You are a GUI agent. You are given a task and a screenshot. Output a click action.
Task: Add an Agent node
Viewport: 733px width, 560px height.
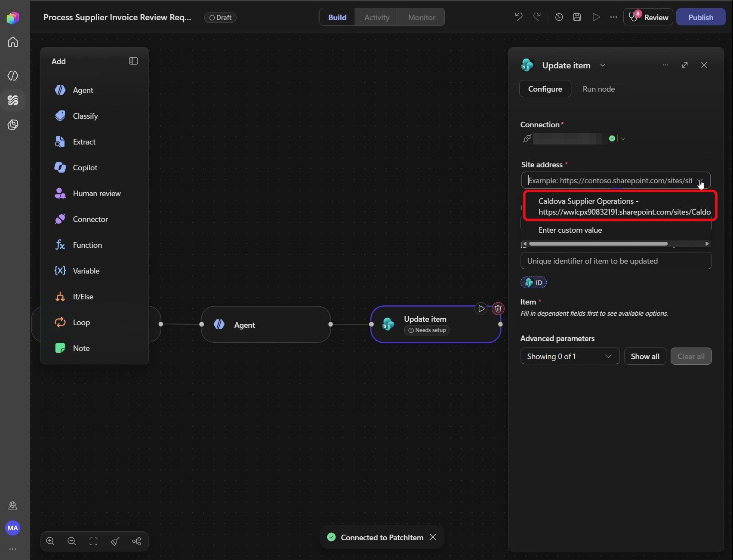(95, 90)
